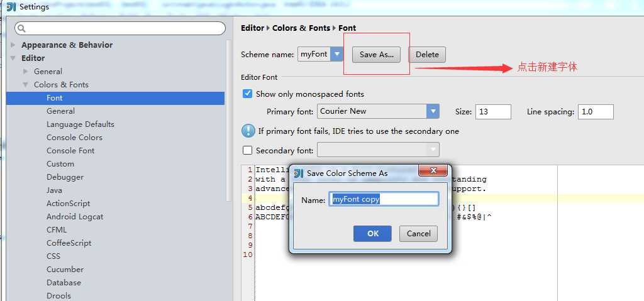Select Database in the tree
644x301 pixels.
click(64, 283)
